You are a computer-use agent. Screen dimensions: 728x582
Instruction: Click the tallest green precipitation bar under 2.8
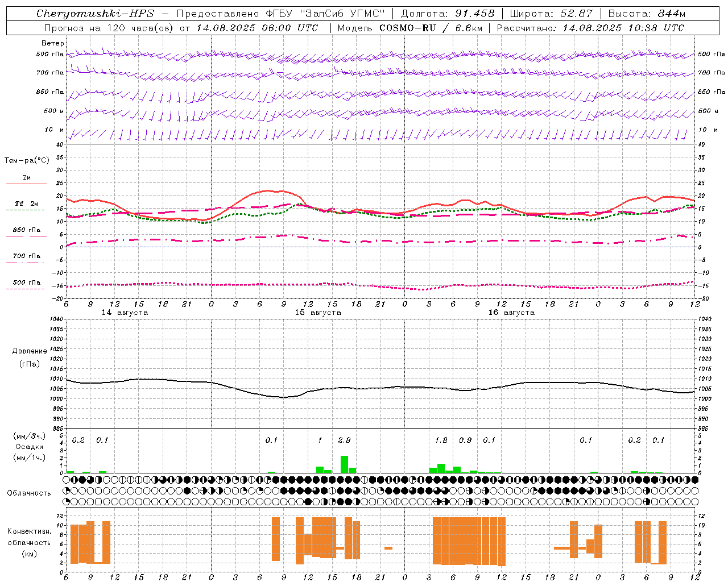click(x=344, y=464)
